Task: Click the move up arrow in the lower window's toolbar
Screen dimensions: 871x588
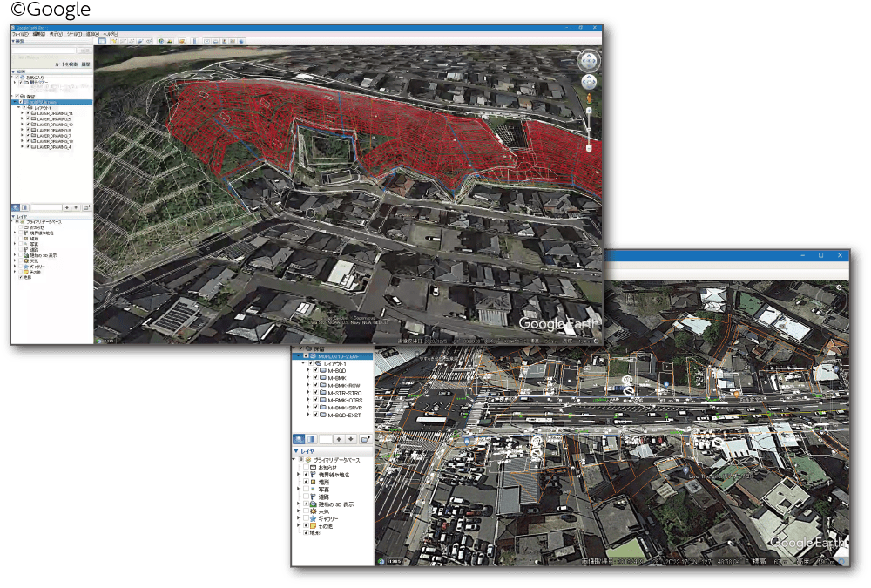Action: 339,439
